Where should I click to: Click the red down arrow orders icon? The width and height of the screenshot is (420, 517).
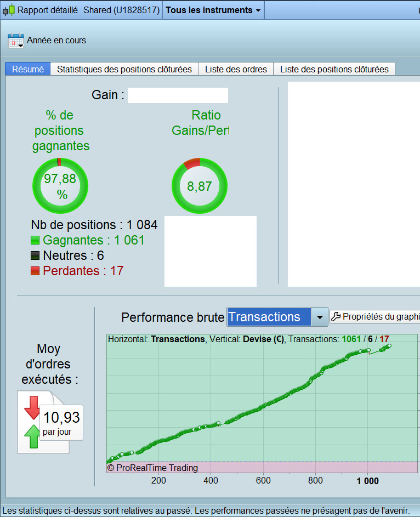32,407
